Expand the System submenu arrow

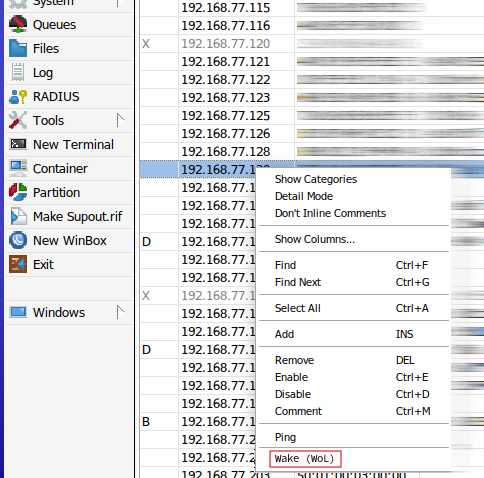120,3
